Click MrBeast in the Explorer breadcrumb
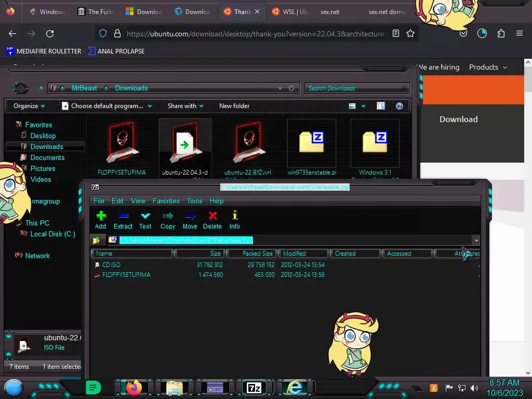 click(84, 88)
